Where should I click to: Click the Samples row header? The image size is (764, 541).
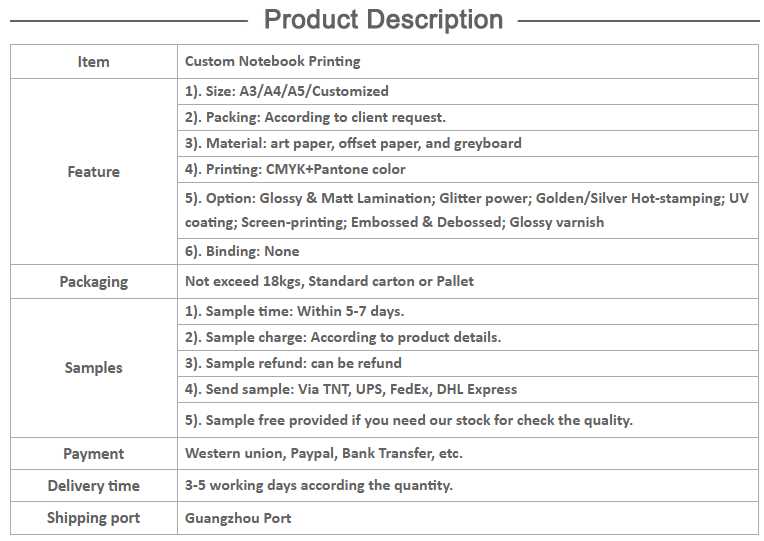tap(93, 368)
